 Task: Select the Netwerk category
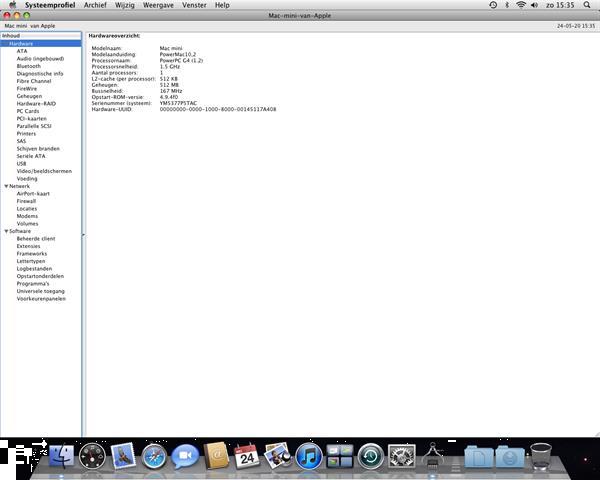tap(19, 186)
